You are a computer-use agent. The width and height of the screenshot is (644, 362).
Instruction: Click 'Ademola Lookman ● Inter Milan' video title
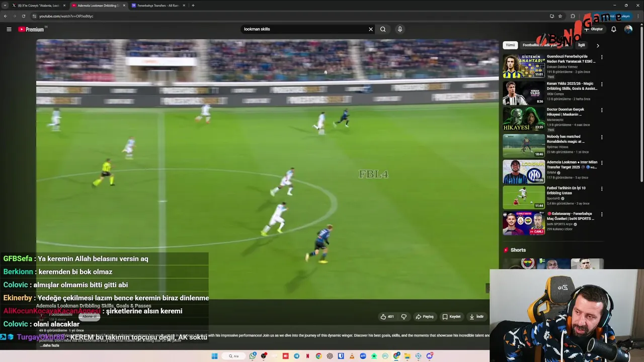point(572,164)
